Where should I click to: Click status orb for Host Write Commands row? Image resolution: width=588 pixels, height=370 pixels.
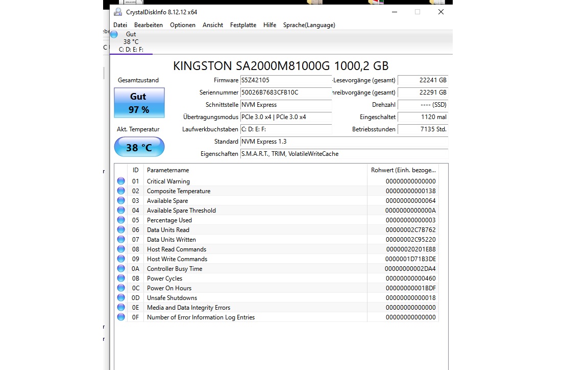[x=121, y=259]
